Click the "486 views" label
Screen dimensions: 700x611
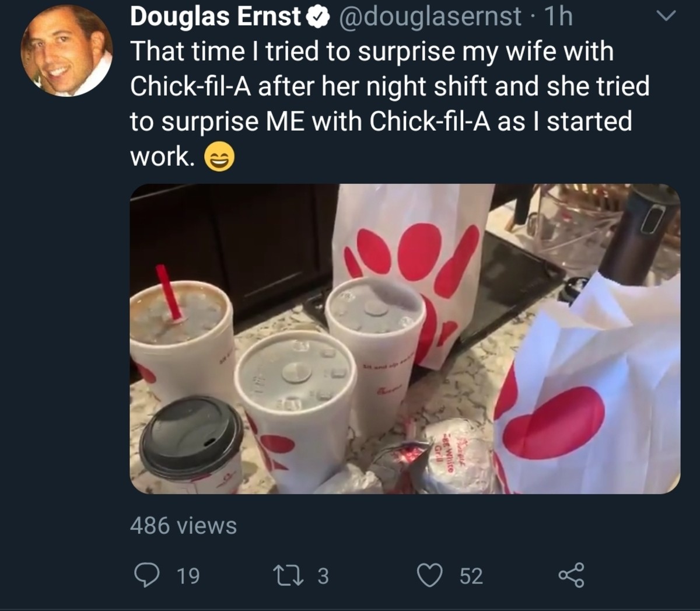(x=183, y=526)
